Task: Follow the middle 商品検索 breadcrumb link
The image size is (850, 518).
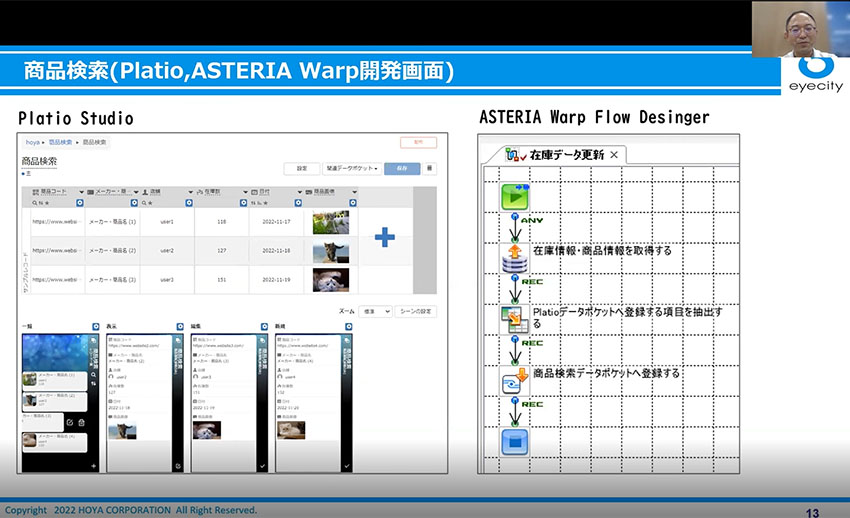Action: point(60,143)
